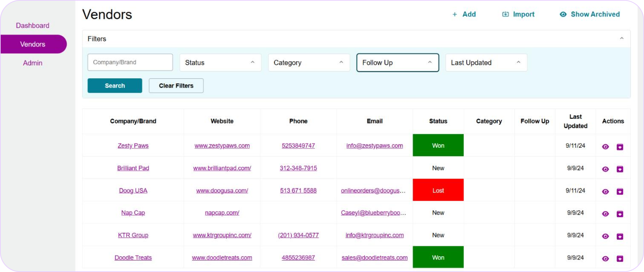Open the Admin section in sidebar
Image resolution: width=644 pixels, height=272 pixels.
pos(33,63)
